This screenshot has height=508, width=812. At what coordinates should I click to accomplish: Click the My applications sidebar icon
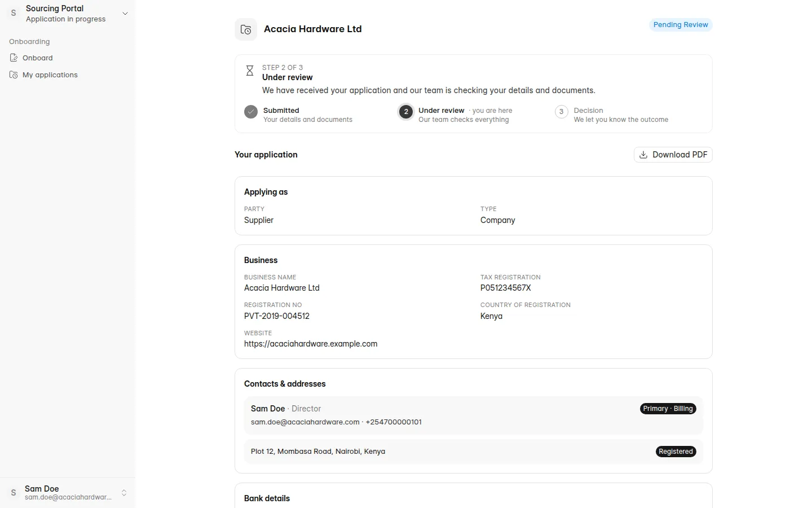click(14, 75)
